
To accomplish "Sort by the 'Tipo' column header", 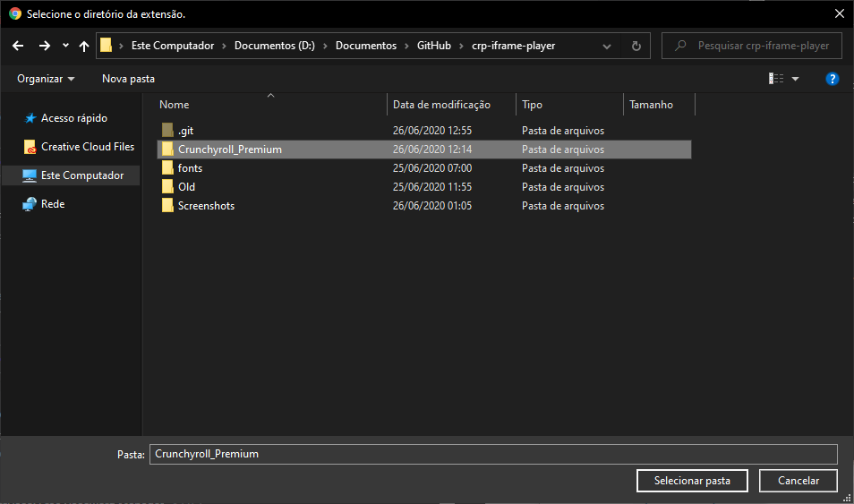I will pyautogui.click(x=532, y=105).
